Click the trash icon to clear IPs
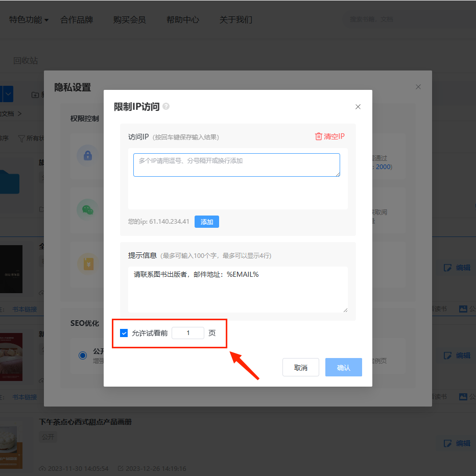 (x=319, y=136)
